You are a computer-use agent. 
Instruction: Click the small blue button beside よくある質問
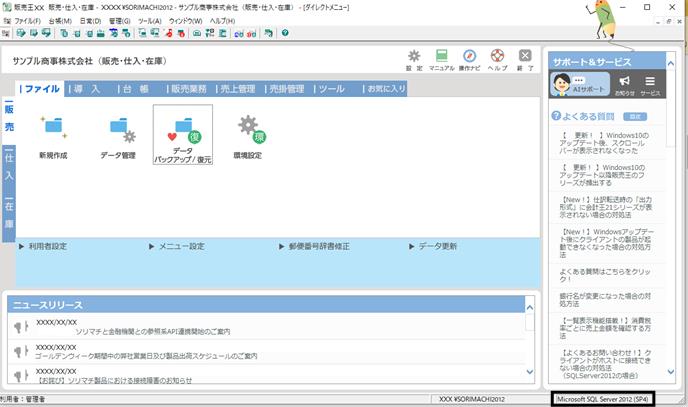pos(635,116)
